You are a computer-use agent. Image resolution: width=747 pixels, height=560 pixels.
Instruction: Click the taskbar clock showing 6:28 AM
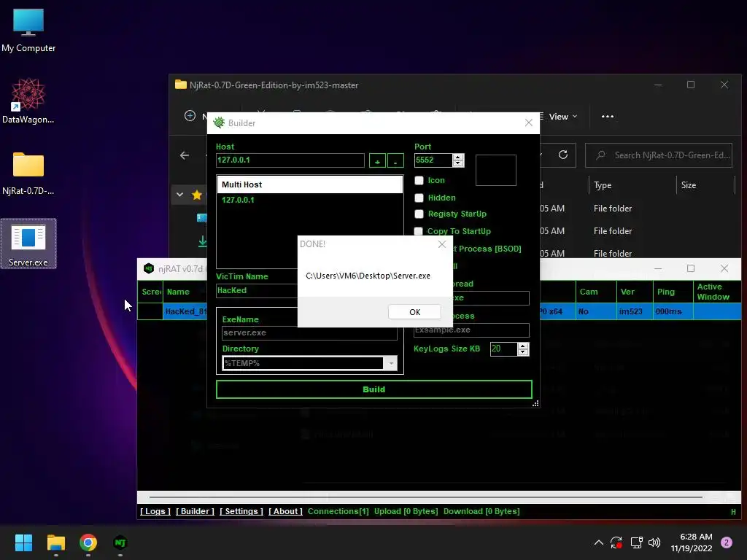coord(692,542)
